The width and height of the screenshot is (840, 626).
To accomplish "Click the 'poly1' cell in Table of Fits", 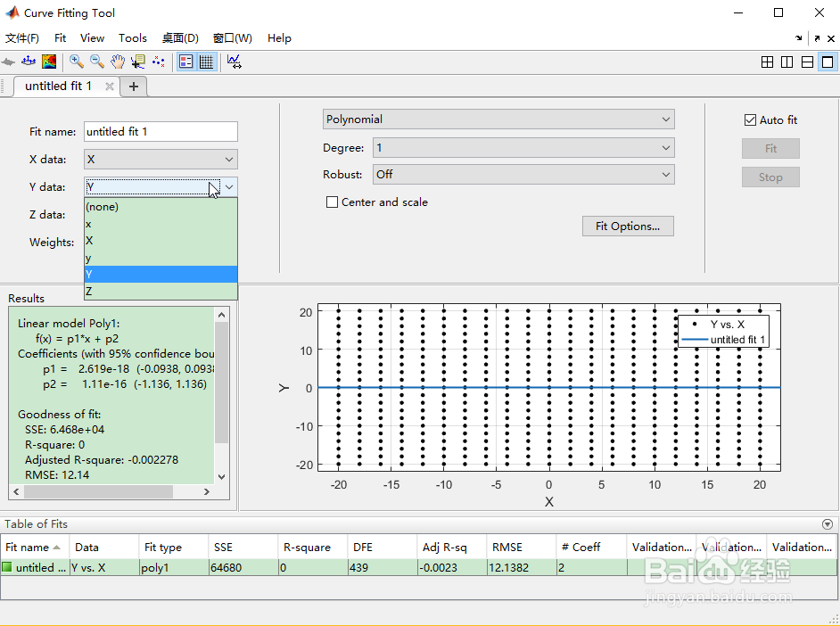I will coord(174,567).
